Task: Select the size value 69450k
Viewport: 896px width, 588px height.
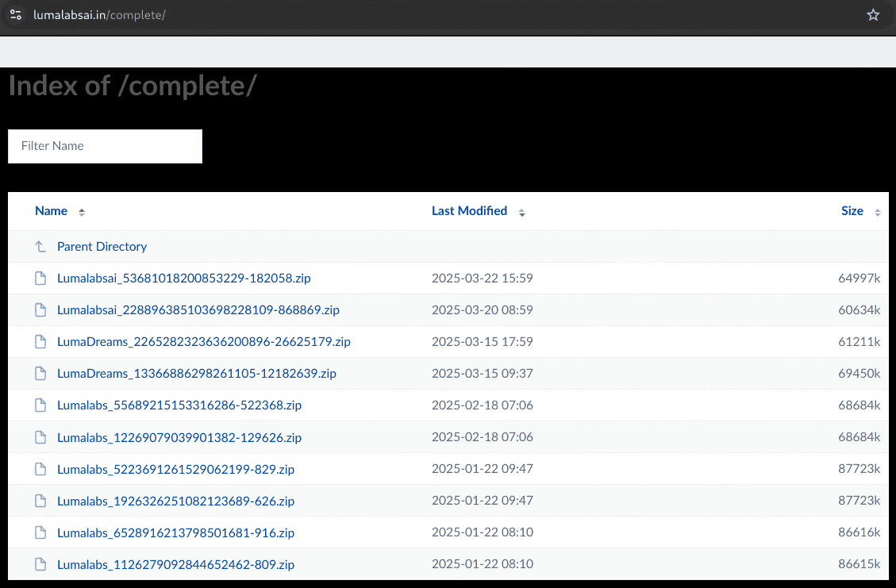Action: pyautogui.click(x=859, y=373)
